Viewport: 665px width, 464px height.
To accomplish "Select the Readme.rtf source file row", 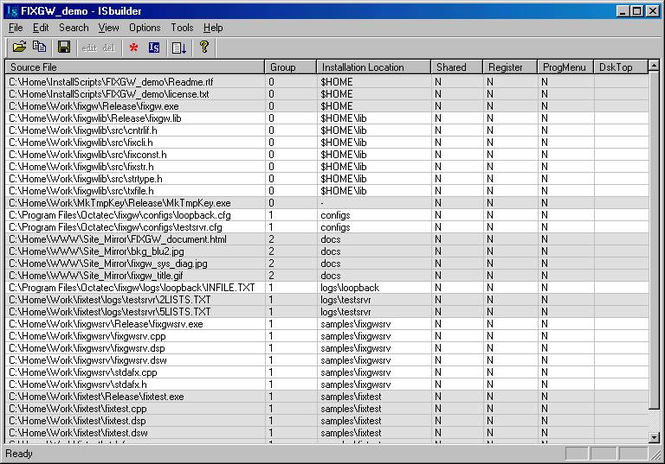I will point(327,81).
